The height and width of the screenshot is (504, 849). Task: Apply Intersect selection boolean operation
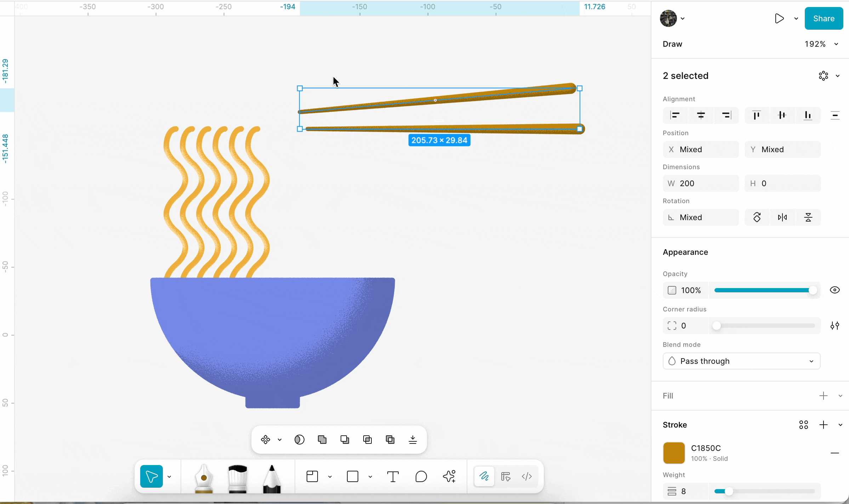tap(367, 440)
